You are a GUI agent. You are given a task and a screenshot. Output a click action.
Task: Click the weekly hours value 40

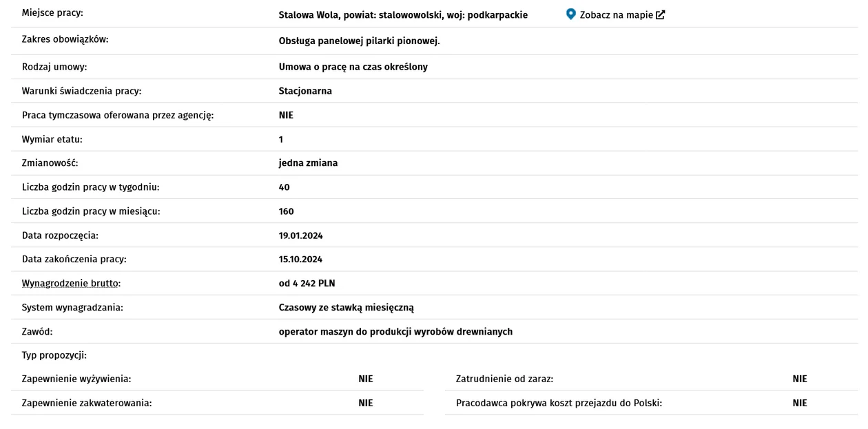pos(285,187)
